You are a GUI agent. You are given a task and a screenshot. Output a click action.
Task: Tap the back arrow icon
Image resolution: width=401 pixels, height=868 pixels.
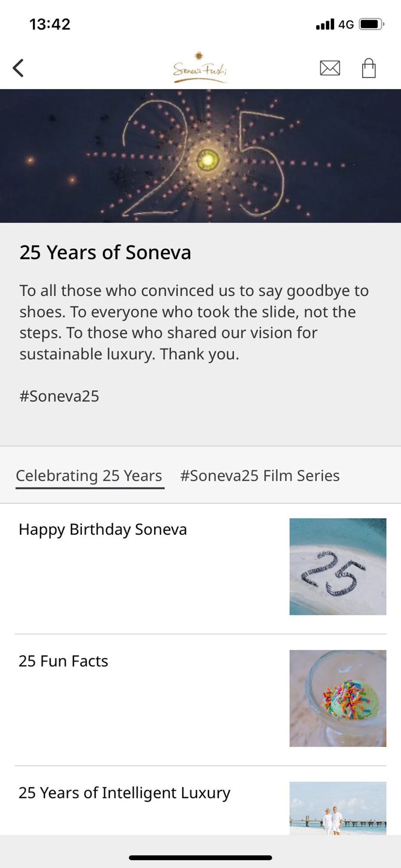pos(18,68)
